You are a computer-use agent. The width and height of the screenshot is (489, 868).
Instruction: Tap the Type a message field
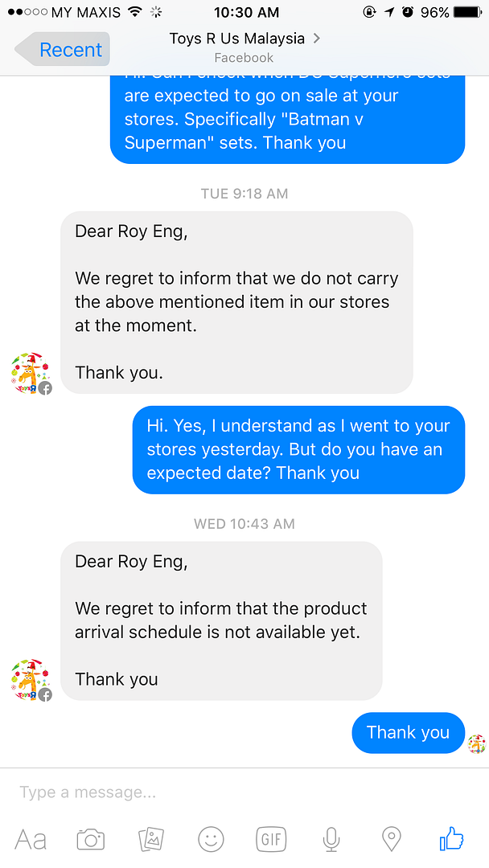click(x=241, y=792)
